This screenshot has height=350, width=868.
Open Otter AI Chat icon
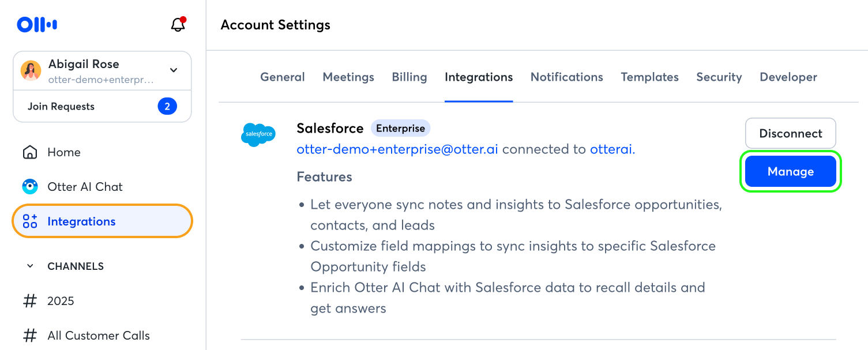[x=30, y=187]
